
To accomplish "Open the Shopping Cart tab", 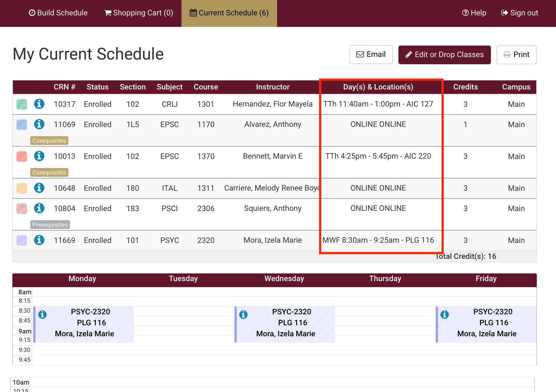I will [139, 13].
